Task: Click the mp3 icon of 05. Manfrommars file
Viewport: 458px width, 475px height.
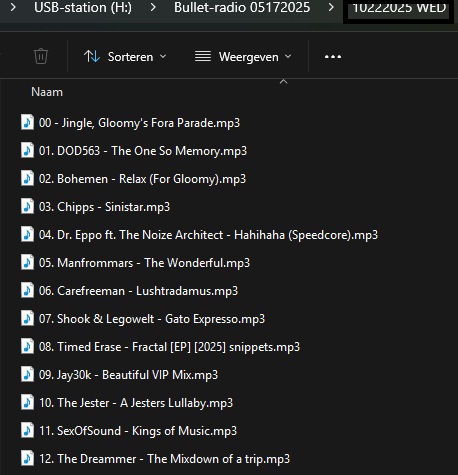Action: point(27,262)
